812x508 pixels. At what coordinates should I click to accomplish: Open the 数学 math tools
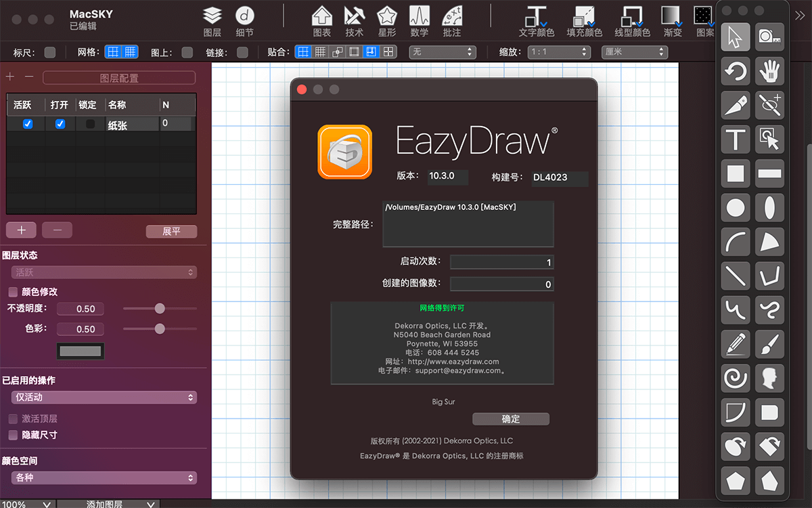point(419,22)
